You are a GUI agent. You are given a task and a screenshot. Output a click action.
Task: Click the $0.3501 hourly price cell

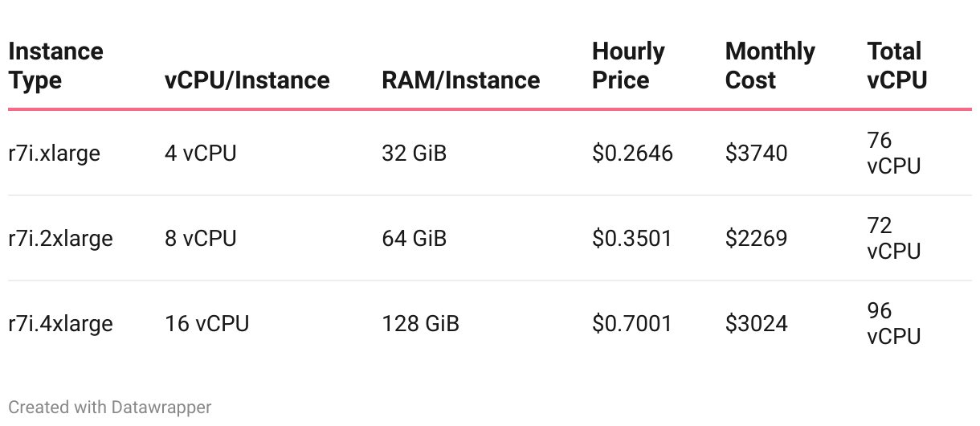[631, 239]
